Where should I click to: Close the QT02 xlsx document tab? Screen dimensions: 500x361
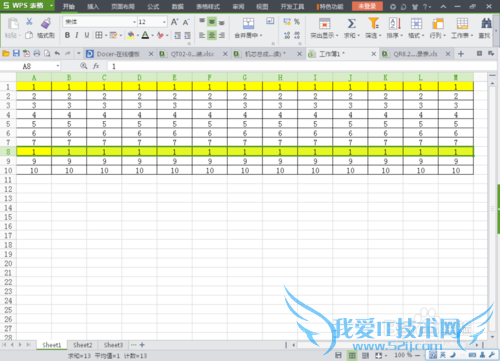pos(225,54)
